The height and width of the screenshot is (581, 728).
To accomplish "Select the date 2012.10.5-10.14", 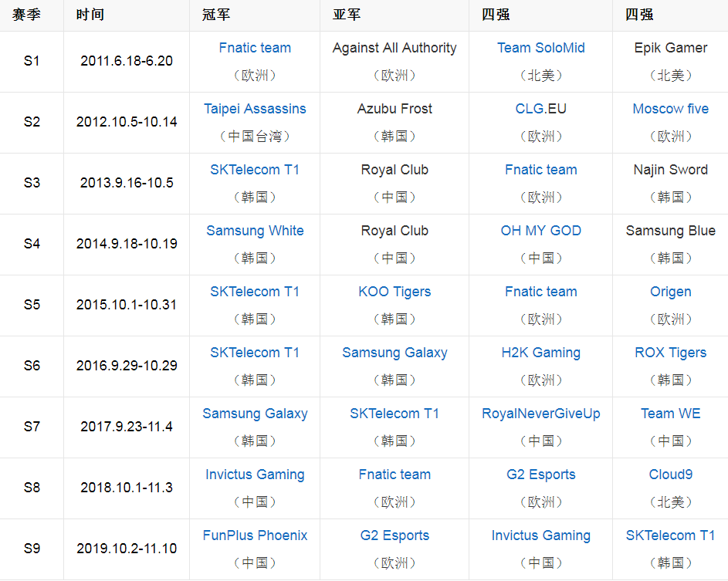I will (x=127, y=122).
